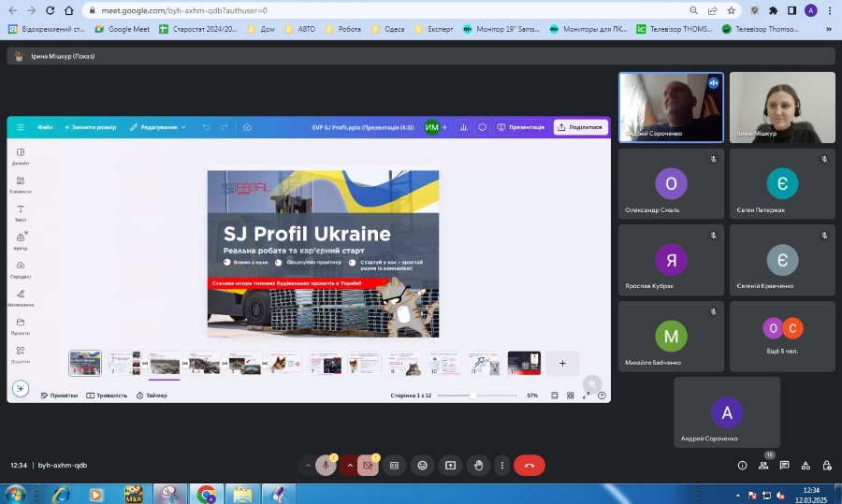Toggle closed captions button
This screenshot has height=504, width=842.
coord(395,465)
